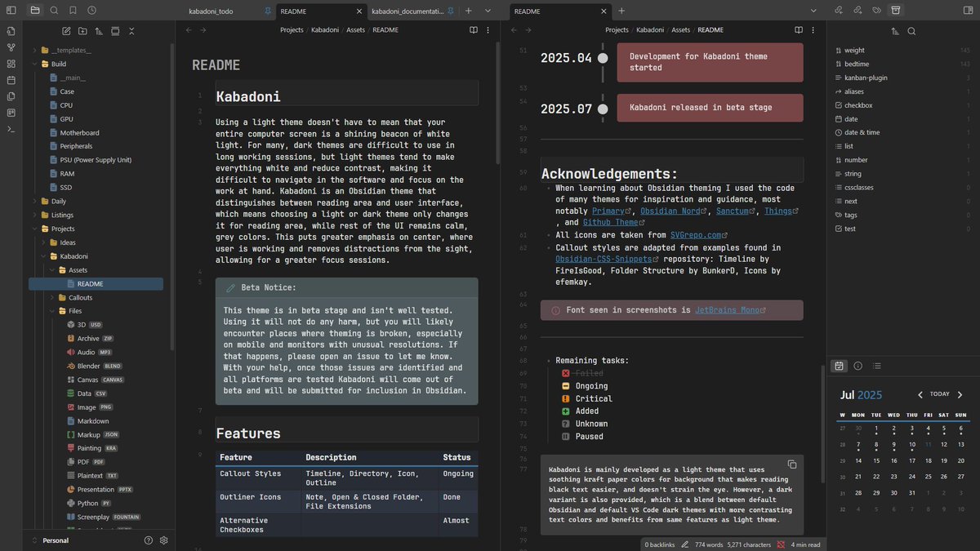Image resolution: width=980 pixels, height=551 pixels.
Task: Open the Motherboard note
Action: 79,133
